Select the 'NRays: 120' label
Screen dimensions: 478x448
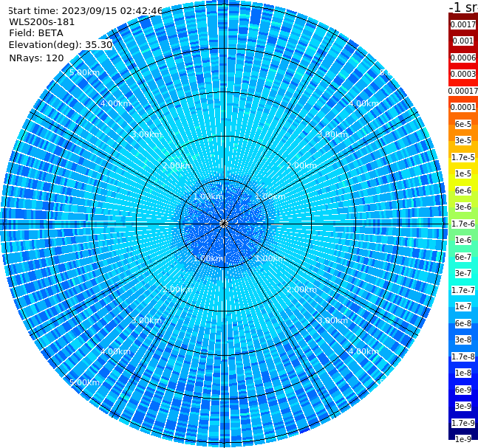[x=36, y=58]
